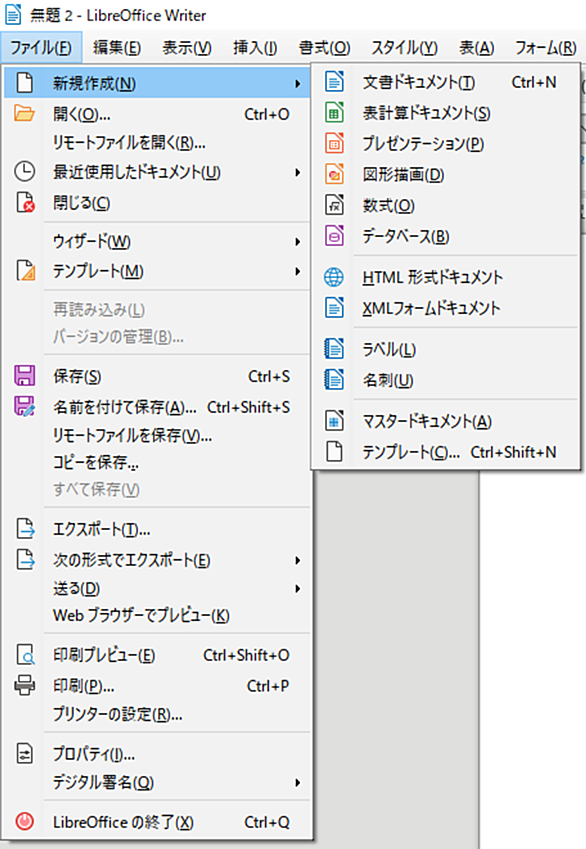Click the 印刷プレビュー(E) label text
The height and width of the screenshot is (849, 586).
104,655
